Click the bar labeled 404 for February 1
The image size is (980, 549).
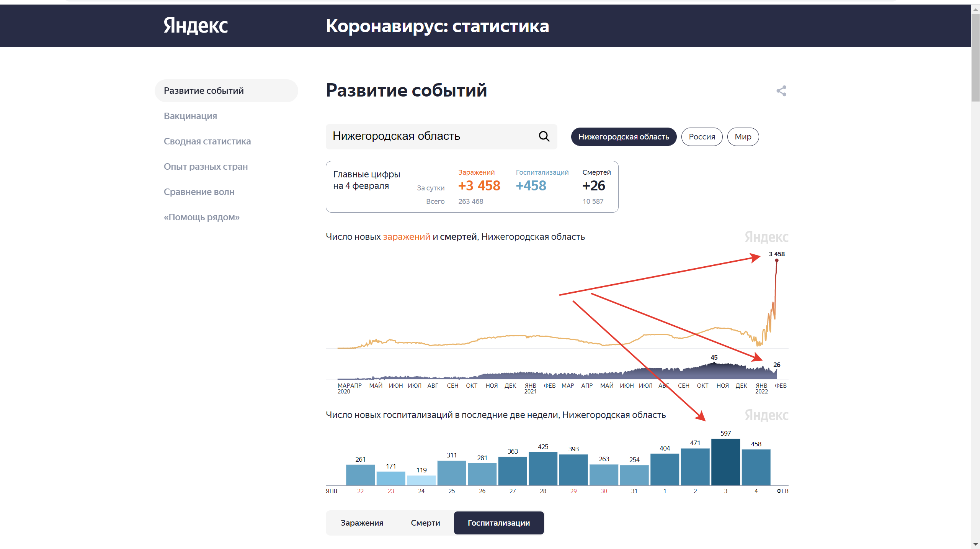click(x=665, y=469)
